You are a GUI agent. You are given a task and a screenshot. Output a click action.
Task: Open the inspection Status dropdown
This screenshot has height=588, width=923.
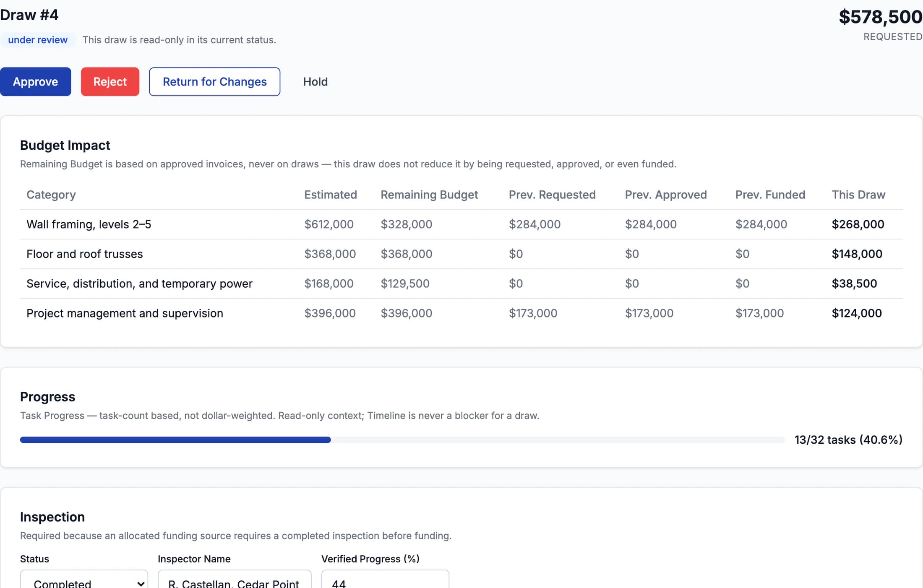coord(84,580)
